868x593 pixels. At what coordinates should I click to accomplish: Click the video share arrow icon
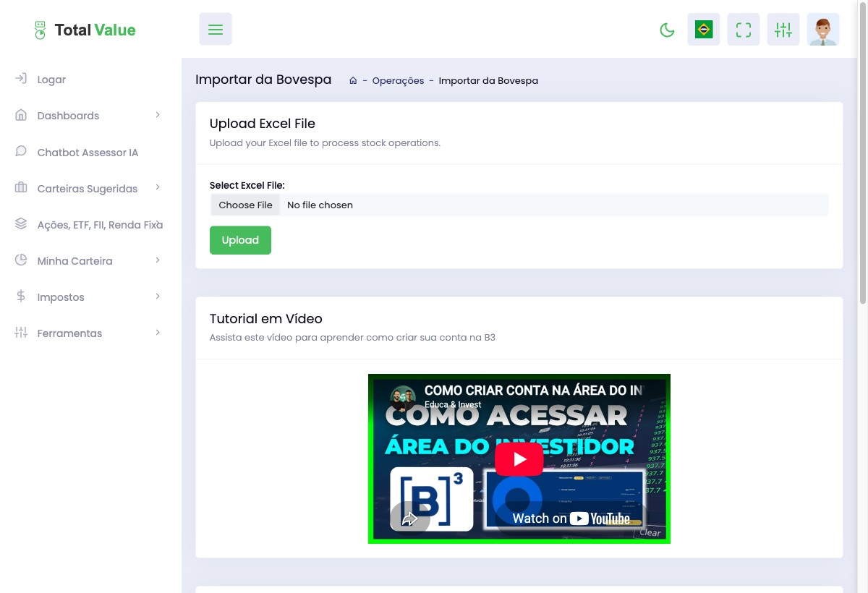[x=410, y=518]
